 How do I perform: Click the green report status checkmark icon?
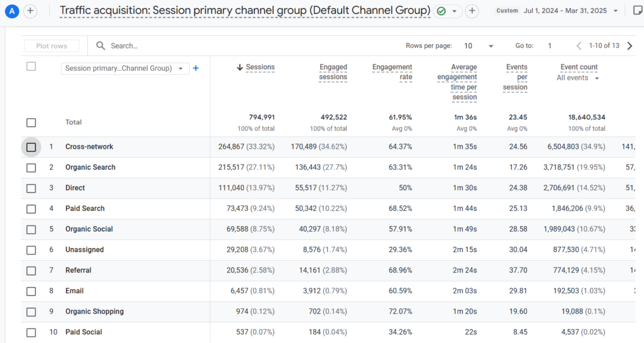click(441, 11)
